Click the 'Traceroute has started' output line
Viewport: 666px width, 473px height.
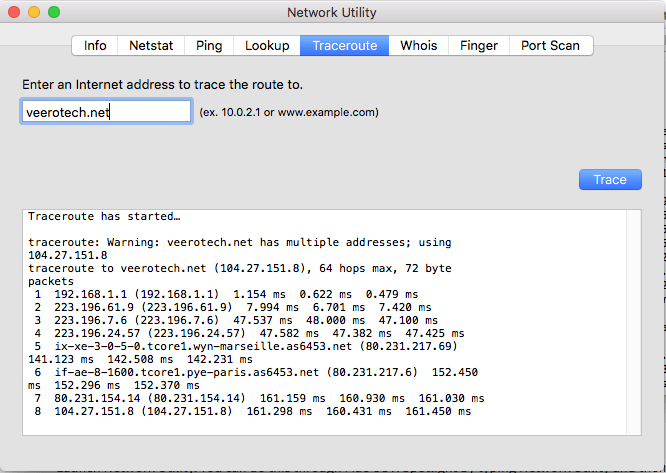pyautogui.click(x=104, y=217)
